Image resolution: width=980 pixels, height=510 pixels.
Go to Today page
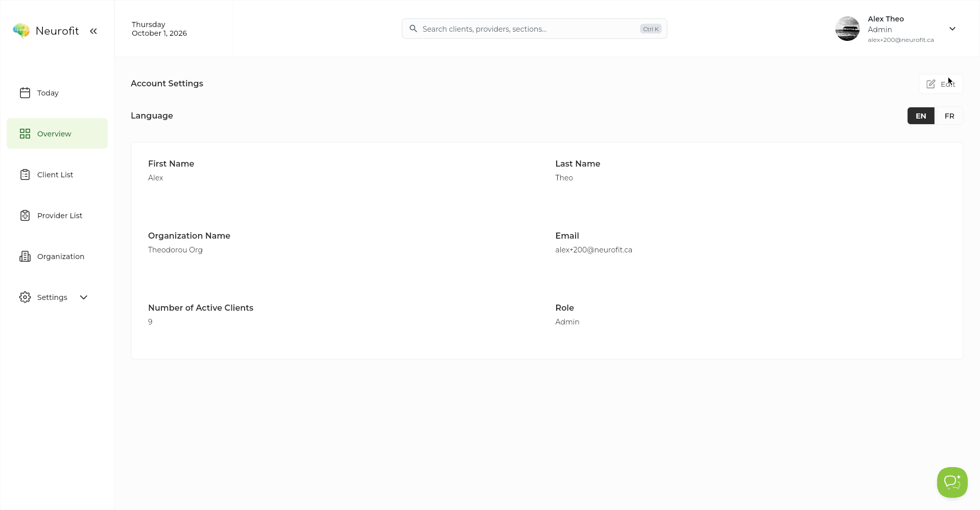click(57, 92)
